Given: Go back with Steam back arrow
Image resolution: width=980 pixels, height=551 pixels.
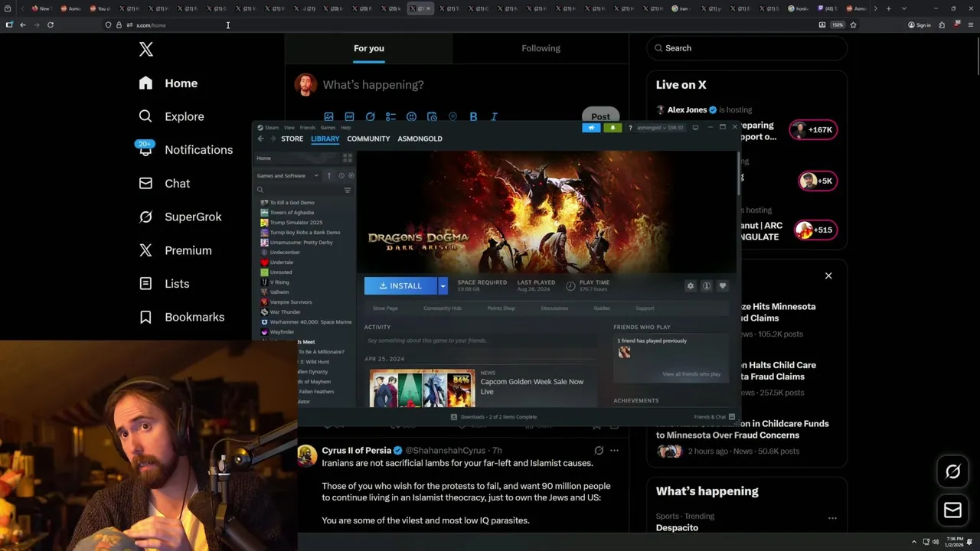Looking at the screenshot, I should pyautogui.click(x=260, y=139).
